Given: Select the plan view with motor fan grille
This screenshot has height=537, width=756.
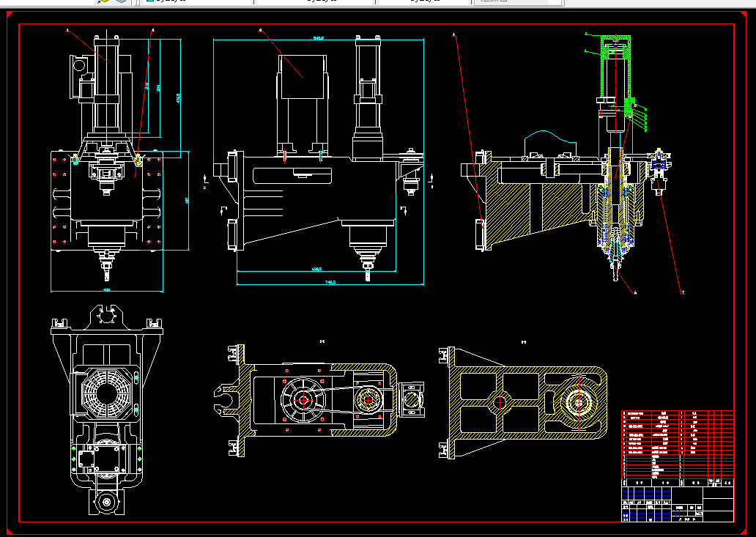Looking at the screenshot, I should 107,410.
